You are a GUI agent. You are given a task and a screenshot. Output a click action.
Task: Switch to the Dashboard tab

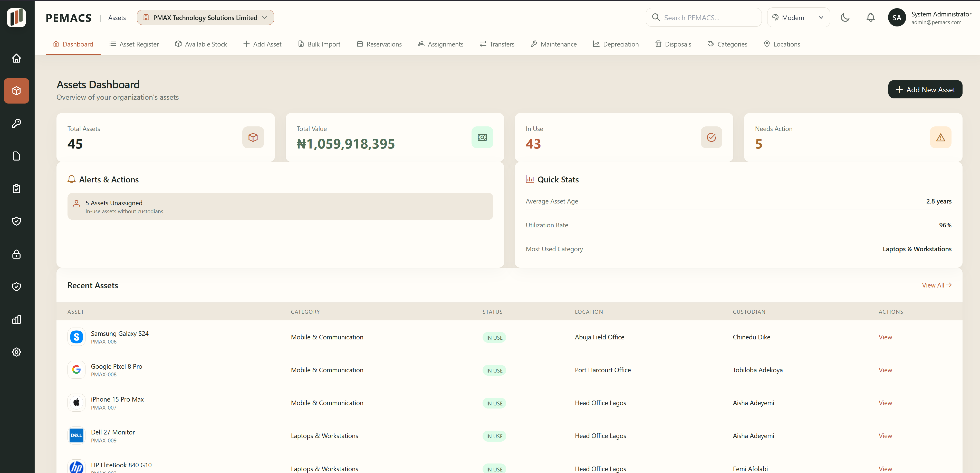coord(73,44)
